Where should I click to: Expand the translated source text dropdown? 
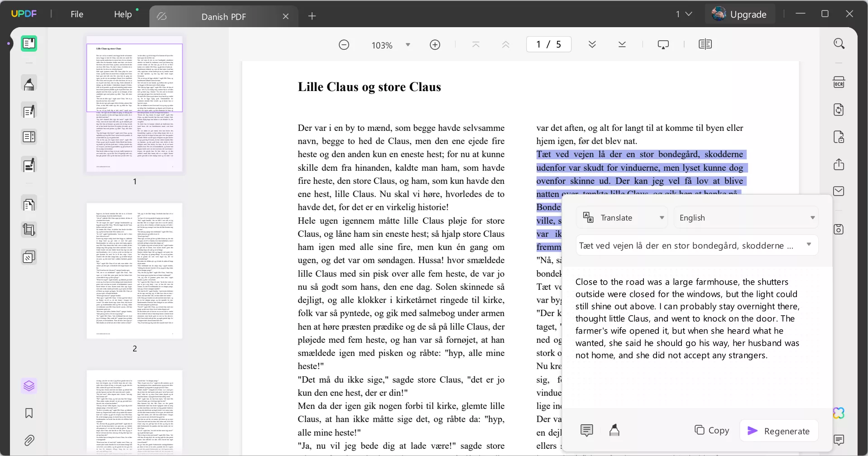coord(810,245)
